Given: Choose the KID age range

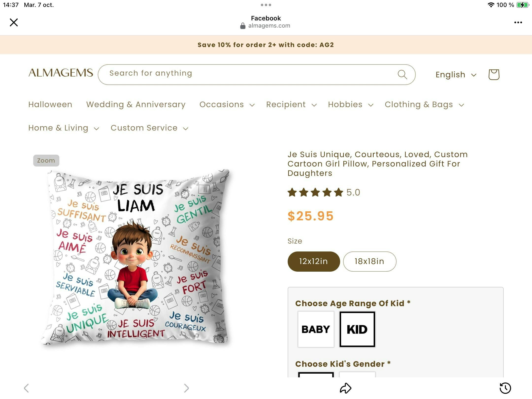Looking at the screenshot, I should (x=357, y=329).
